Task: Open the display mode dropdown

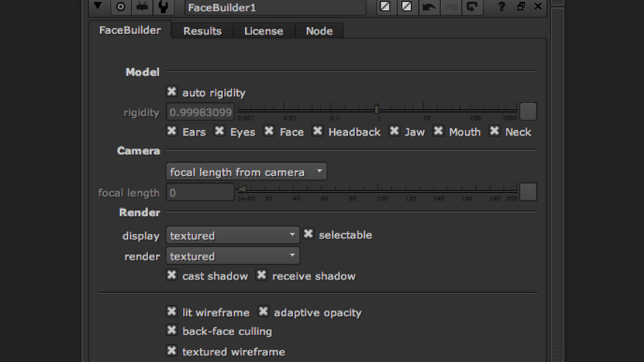Action: [233, 235]
